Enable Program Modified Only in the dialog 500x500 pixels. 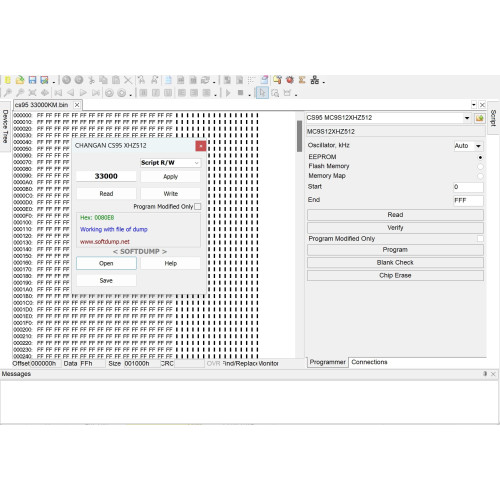(x=197, y=207)
